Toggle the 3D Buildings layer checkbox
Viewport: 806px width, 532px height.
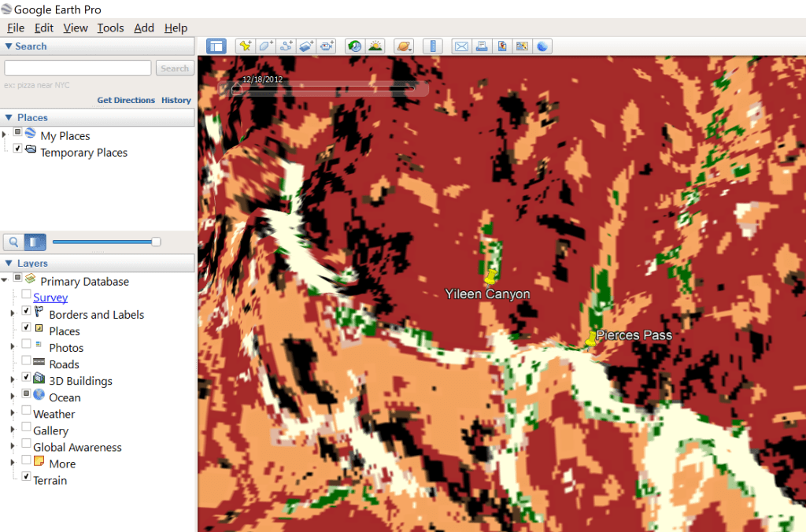coord(26,377)
